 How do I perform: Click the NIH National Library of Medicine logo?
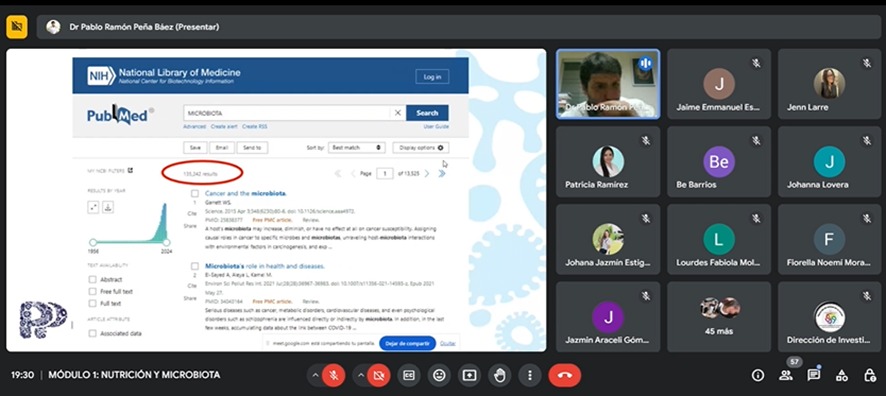coord(164,76)
